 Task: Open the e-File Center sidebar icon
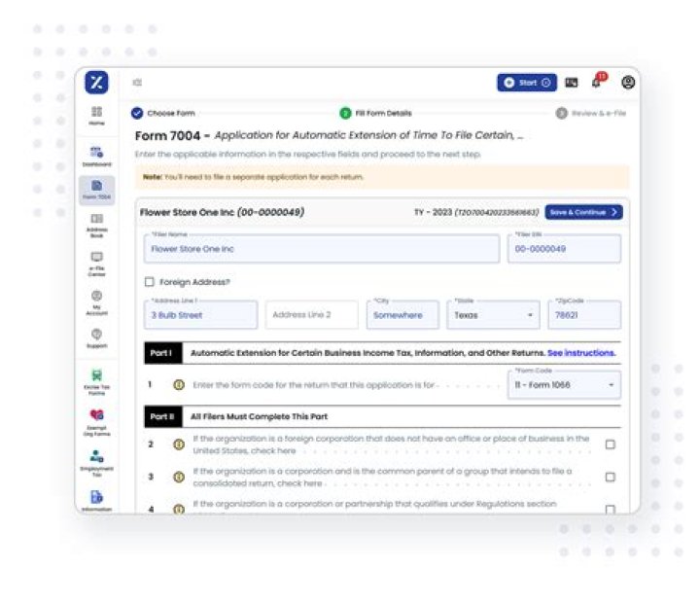pyautogui.click(x=96, y=261)
